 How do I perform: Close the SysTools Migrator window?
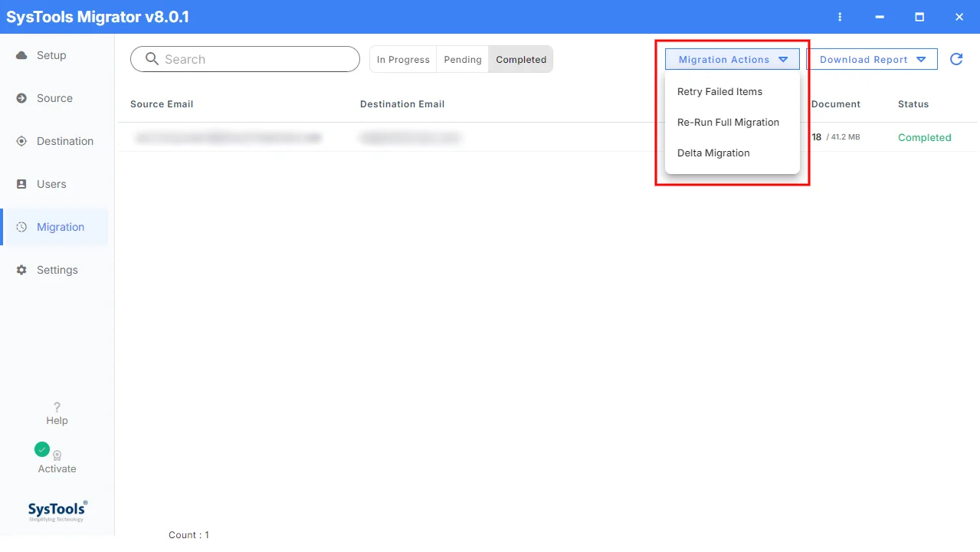coord(959,17)
